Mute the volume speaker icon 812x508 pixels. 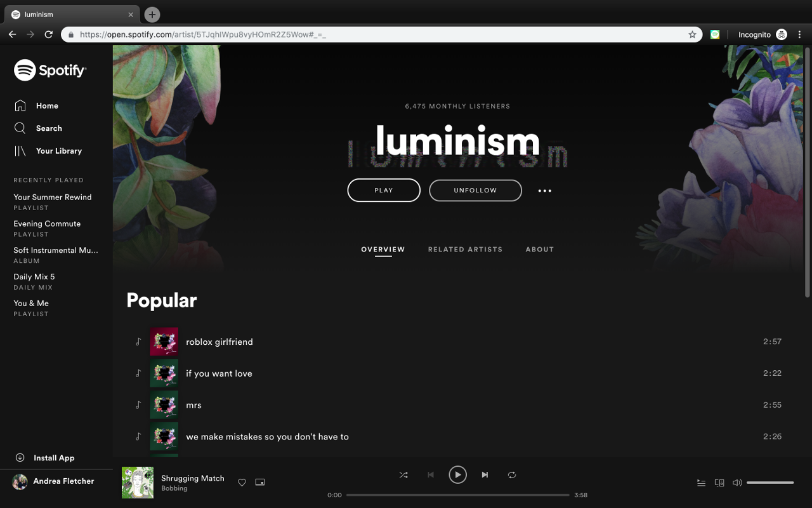click(737, 483)
